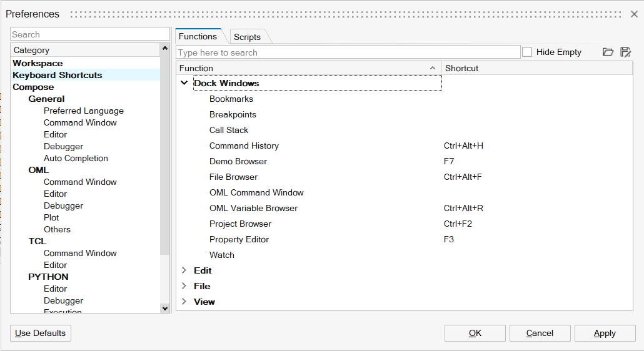Click the category Search field

click(90, 34)
